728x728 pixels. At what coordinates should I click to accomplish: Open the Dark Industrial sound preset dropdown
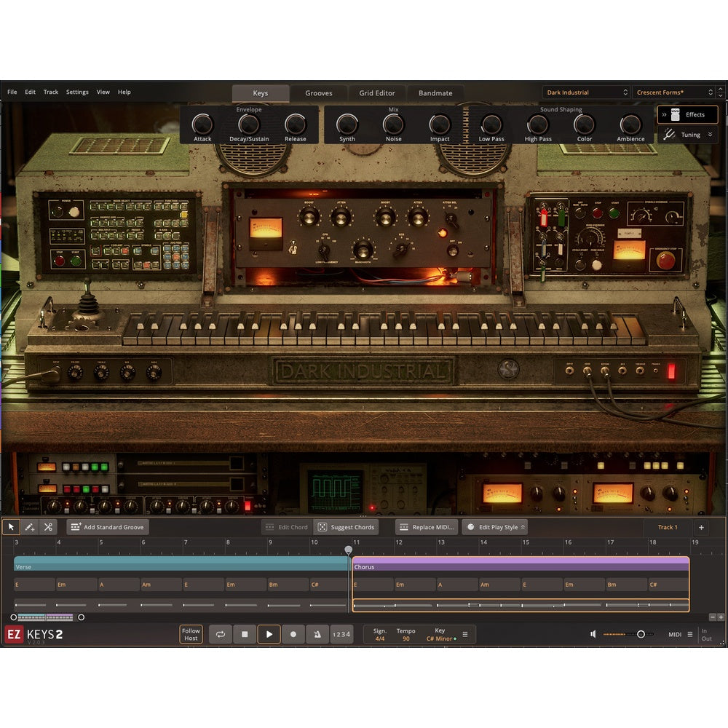[x=586, y=92]
